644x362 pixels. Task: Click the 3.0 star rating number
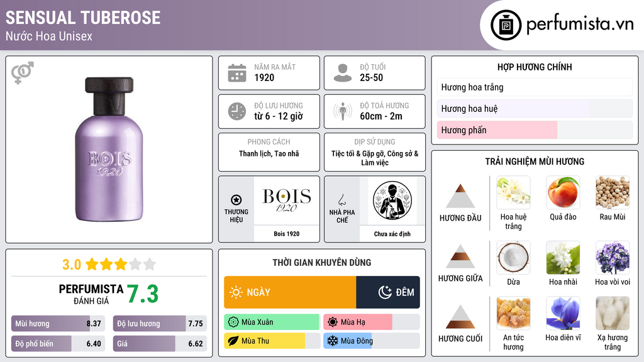pos(72,265)
